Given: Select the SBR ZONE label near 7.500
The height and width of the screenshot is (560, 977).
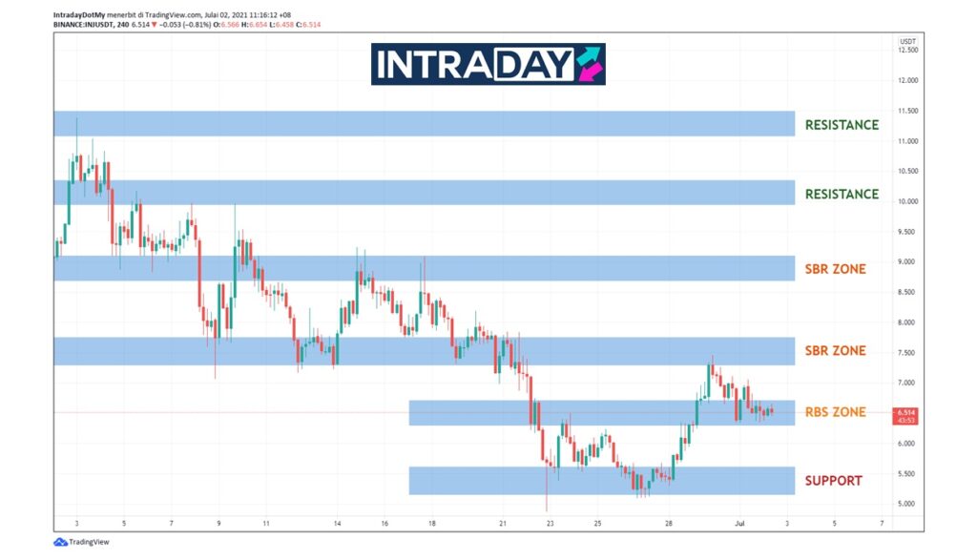Looking at the screenshot, I should coord(836,351).
